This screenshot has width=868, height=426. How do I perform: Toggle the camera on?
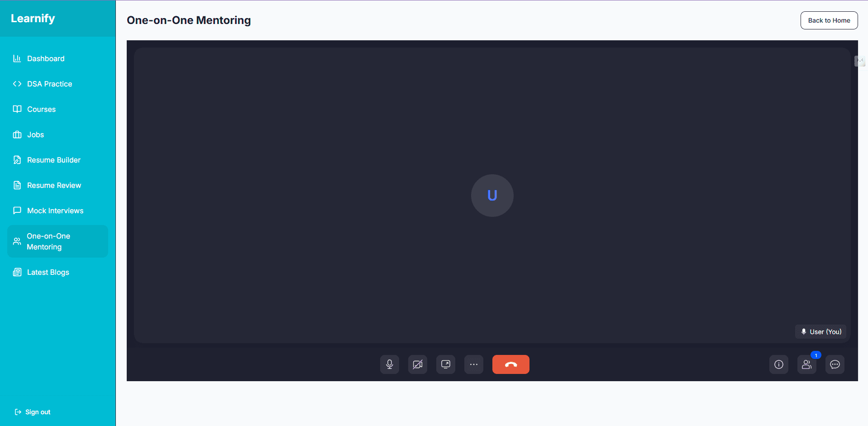[x=417, y=364]
